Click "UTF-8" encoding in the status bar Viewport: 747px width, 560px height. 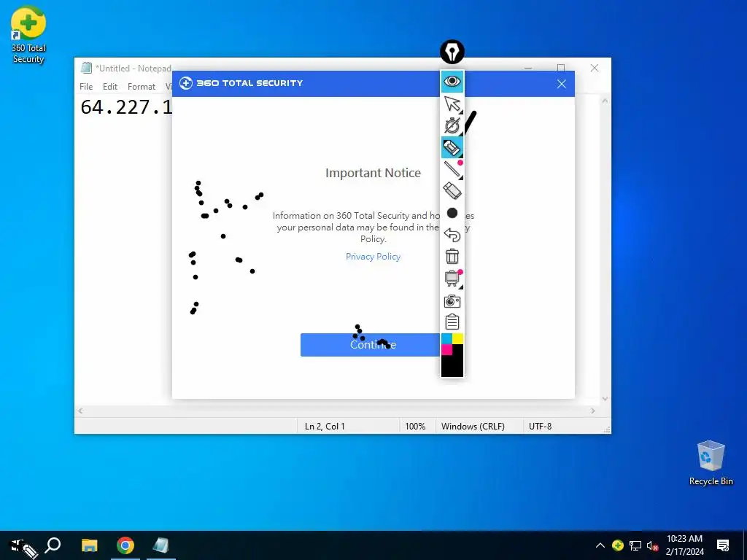pos(540,426)
